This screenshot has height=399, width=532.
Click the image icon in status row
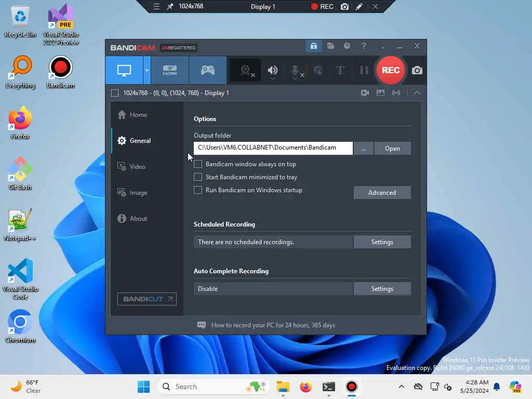380,92
